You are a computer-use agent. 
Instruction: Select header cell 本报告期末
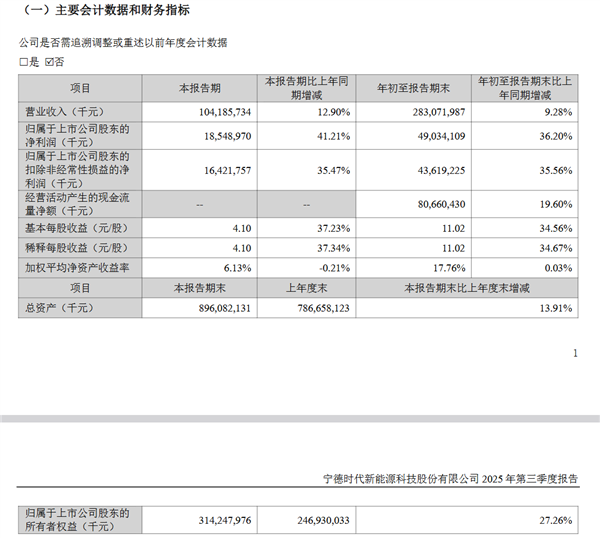[200, 288]
